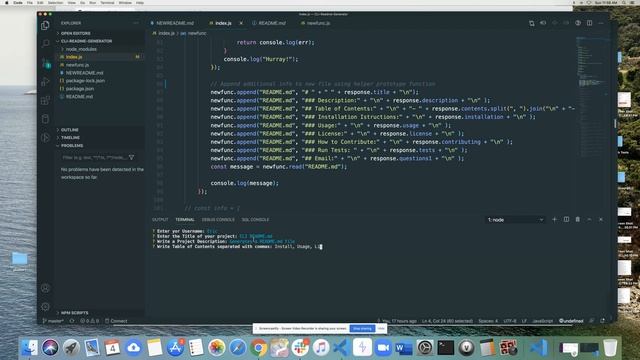Open Launchpad rocket in the Dock

point(71,348)
